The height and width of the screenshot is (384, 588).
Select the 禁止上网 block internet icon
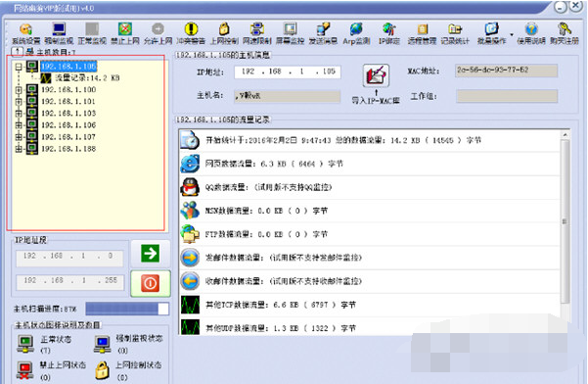125,29
